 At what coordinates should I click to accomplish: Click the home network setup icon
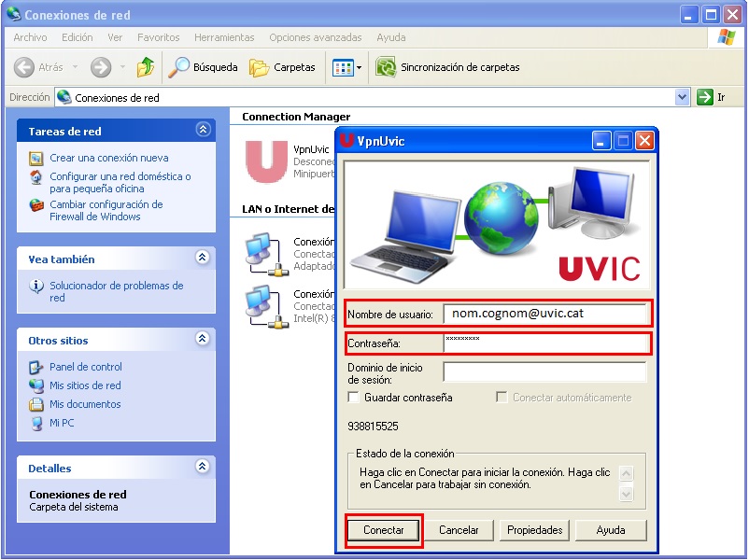35,177
